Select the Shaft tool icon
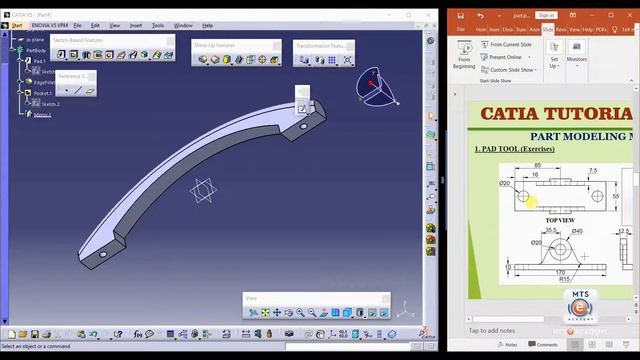 86,55
